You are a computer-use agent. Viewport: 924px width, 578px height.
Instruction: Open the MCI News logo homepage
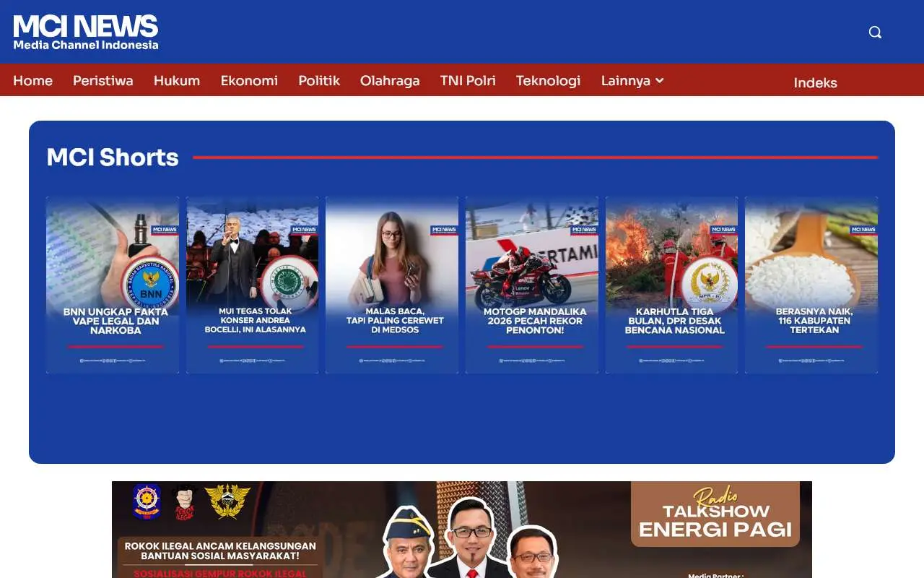pyautogui.click(x=86, y=33)
